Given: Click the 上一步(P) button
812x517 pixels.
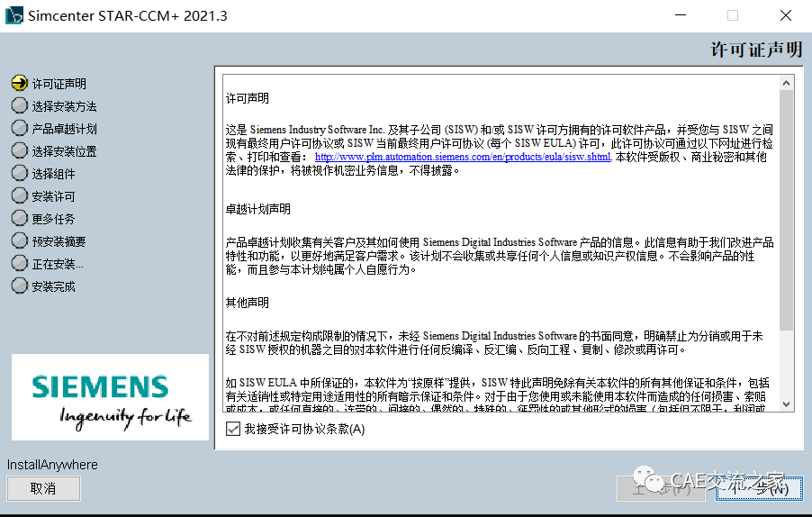Looking at the screenshot, I should click(661, 488).
